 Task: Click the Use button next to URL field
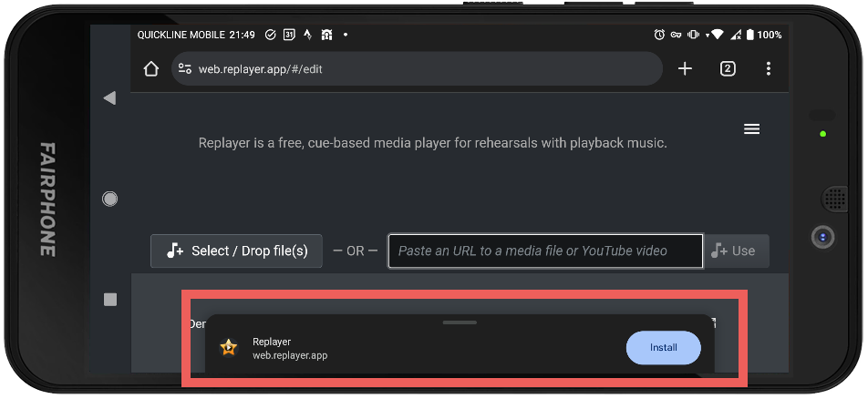(736, 251)
